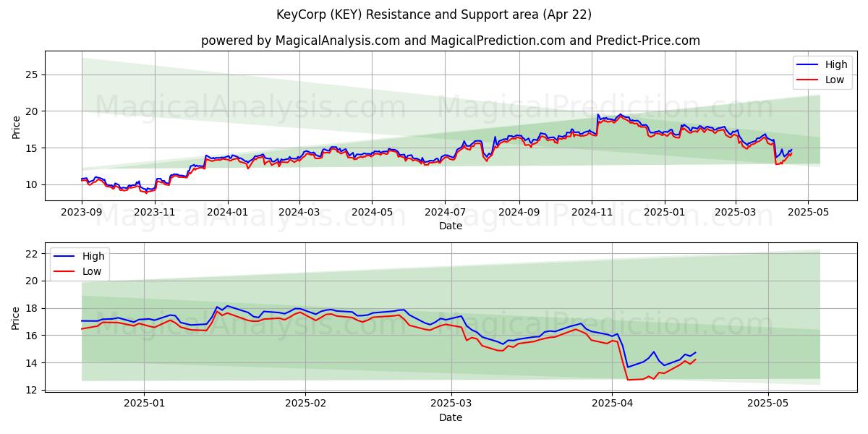Click the 12 y-axis tick in the bottom chart

(x=32, y=390)
